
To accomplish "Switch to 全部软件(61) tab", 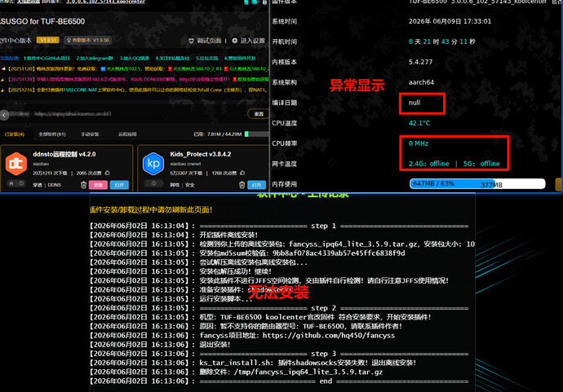I will (52, 134).
